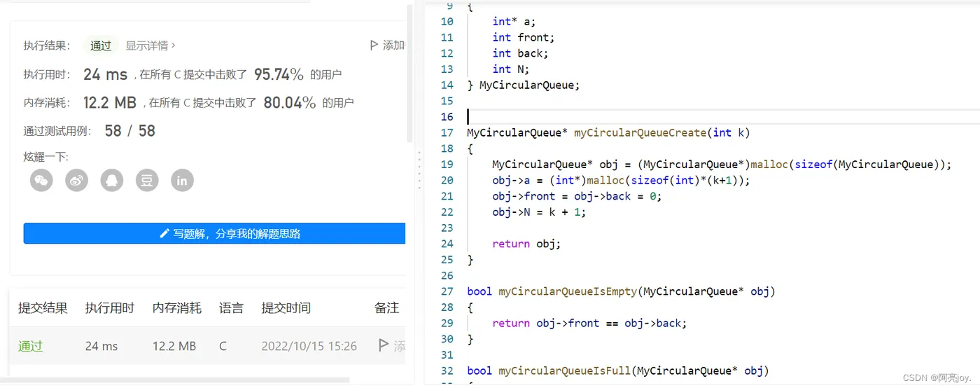980x388 pixels.
Task: Place cursor on empty code line 16
Action: [x=723, y=116]
